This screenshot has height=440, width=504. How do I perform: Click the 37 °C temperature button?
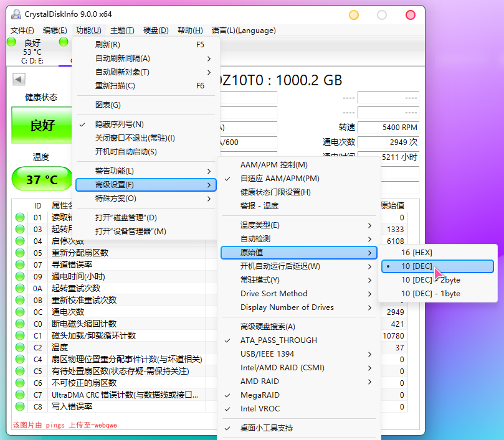(42, 179)
